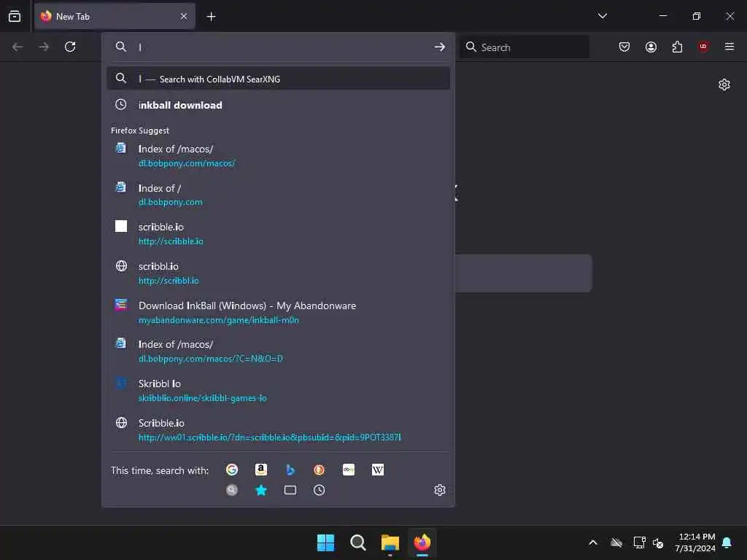The width and height of the screenshot is (747, 560).
Task: Reload the current page
Action: coord(70,47)
